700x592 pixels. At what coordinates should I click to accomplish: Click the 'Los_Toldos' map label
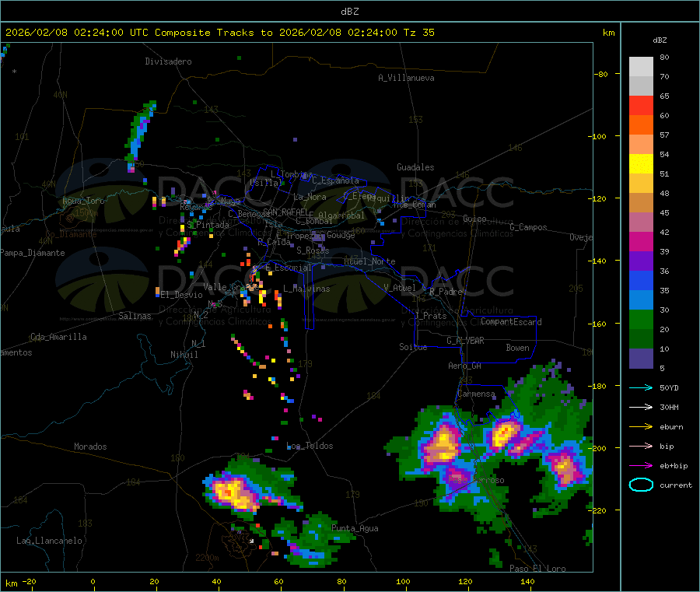tap(310, 446)
